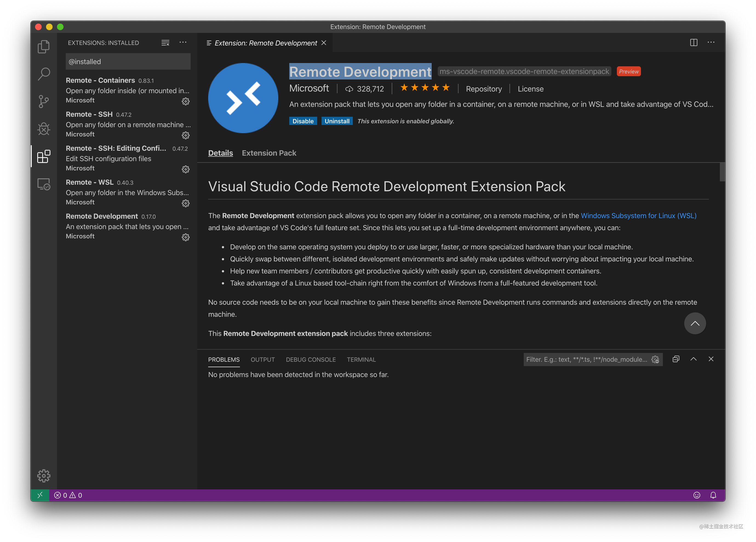Open the Source Control view
This screenshot has width=756, height=542.
44,101
